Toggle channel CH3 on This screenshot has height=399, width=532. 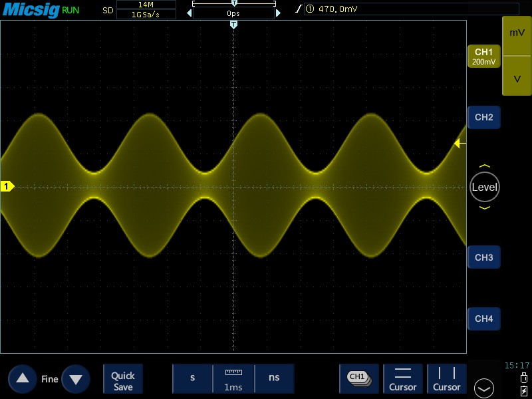(483, 257)
